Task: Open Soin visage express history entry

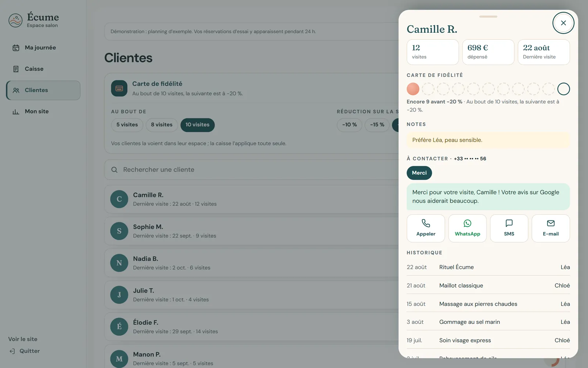Action: click(488, 340)
